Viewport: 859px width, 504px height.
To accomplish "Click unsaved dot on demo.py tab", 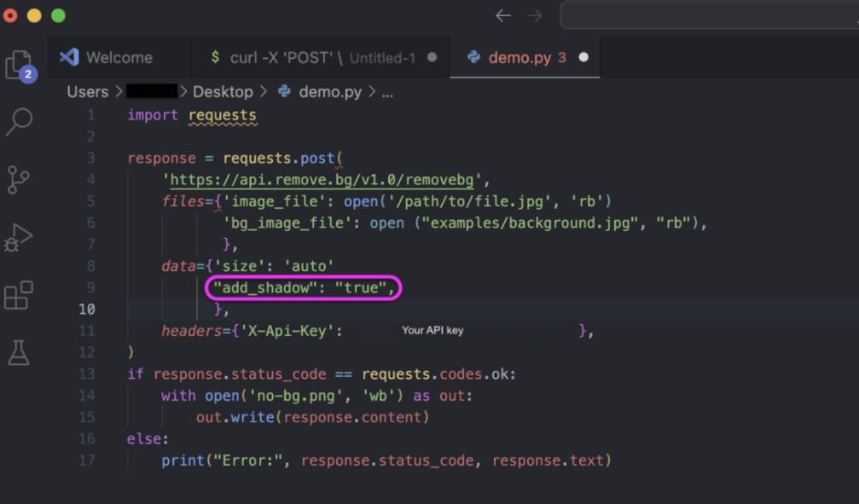I will (583, 58).
